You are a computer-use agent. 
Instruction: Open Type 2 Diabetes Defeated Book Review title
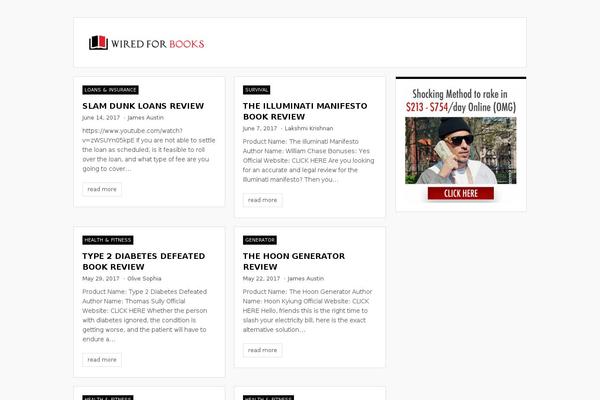(x=143, y=261)
